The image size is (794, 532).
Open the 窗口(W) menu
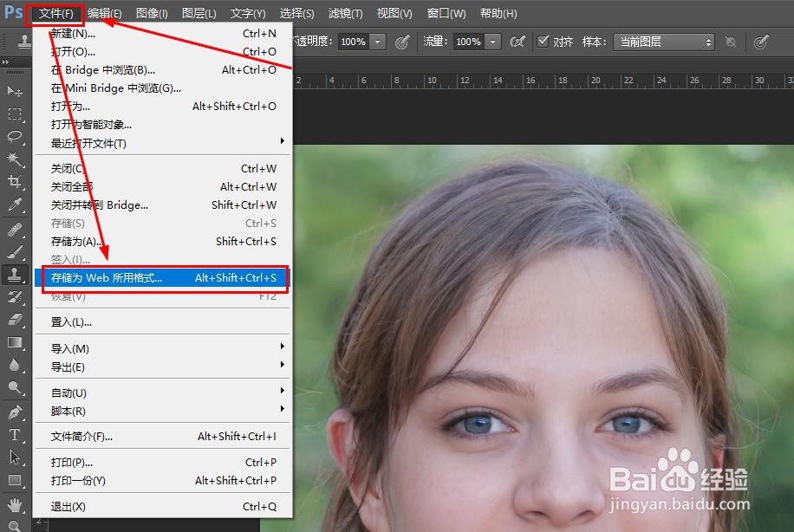[x=446, y=13]
